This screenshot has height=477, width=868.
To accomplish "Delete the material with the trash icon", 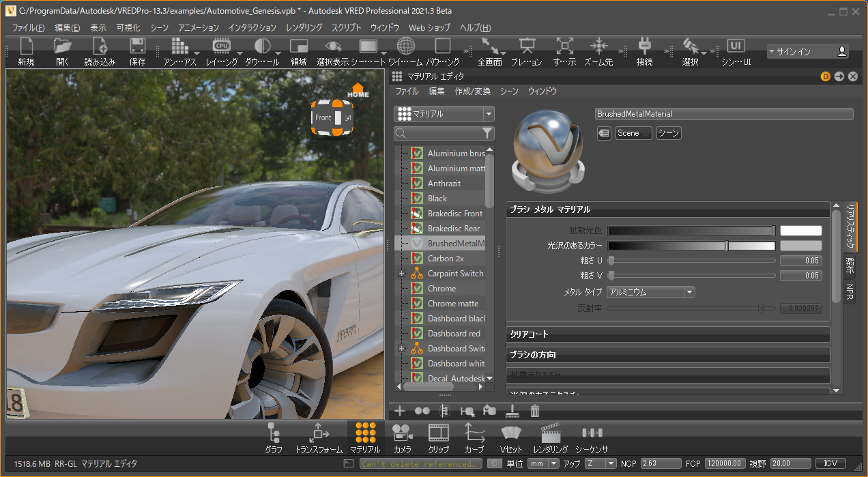I will pyautogui.click(x=535, y=411).
